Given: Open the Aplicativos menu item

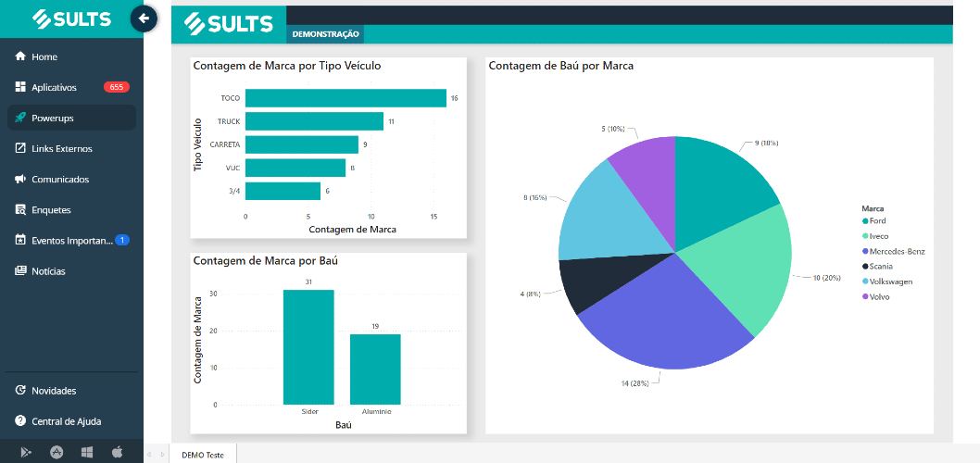Looking at the screenshot, I should click(x=72, y=87).
